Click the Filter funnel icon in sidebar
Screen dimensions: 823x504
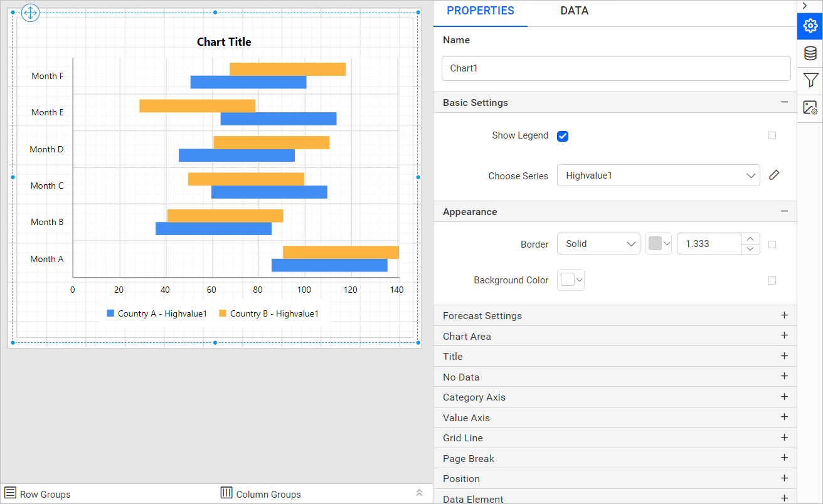(810, 80)
